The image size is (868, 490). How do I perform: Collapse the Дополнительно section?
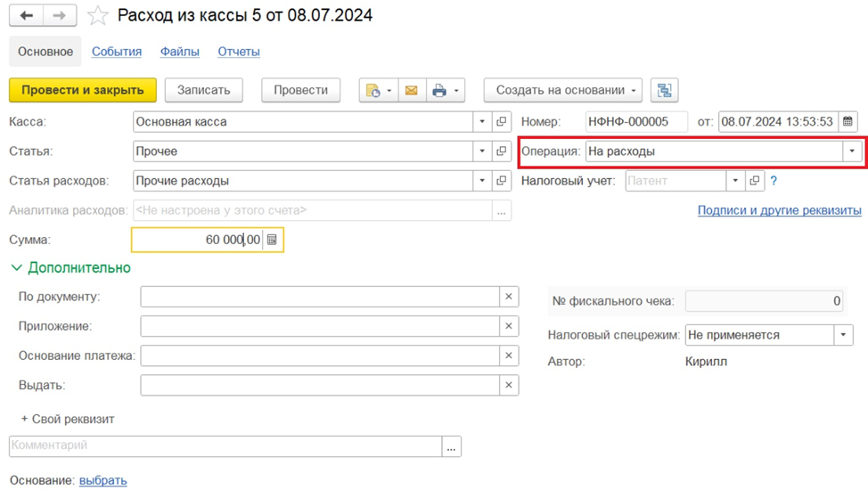click(x=17, y=267)
